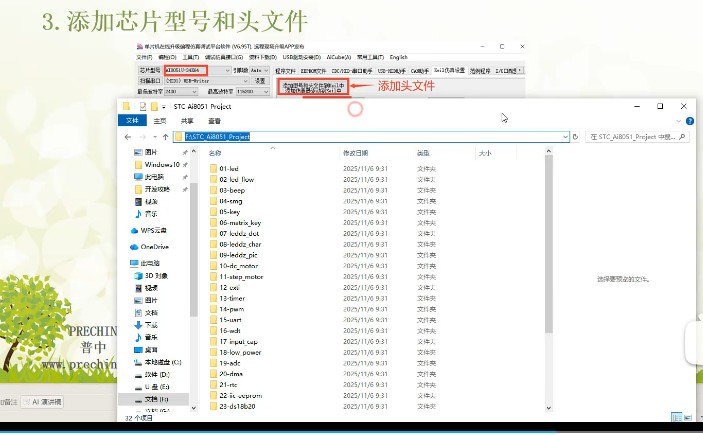Go back using the Explorer back arrow
703x435 pixels.
click(x=128, y=137)
